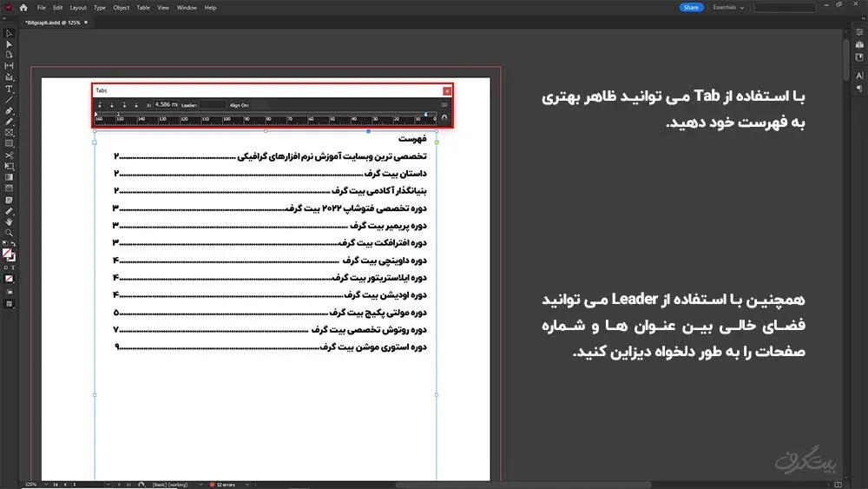Open the Properties panel icon on right dock
Screen dimensions: 868x489
tap(859, 33)
